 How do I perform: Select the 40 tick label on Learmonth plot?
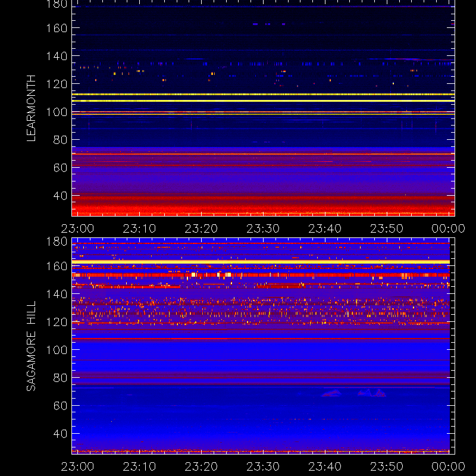[60, 196]
